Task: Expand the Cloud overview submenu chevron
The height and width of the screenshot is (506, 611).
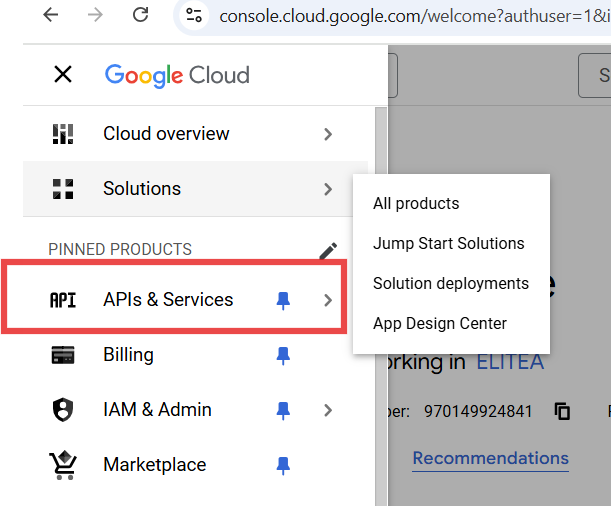Action: (328, 134)
